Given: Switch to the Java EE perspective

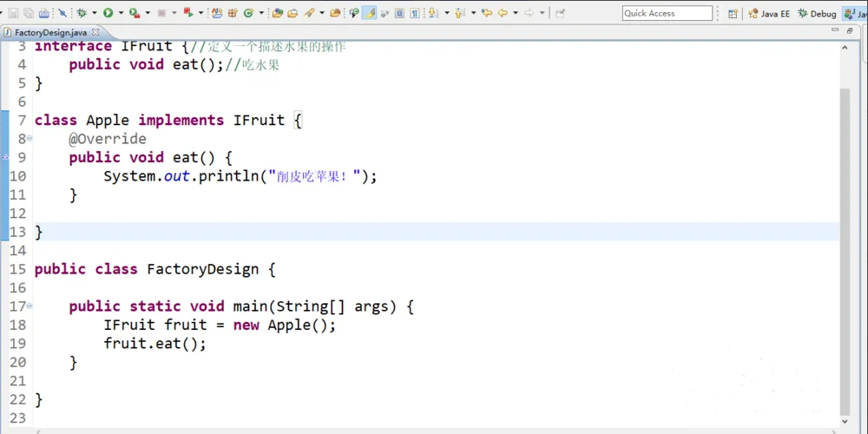Looking at the screenshot, I should click(770, 14).
